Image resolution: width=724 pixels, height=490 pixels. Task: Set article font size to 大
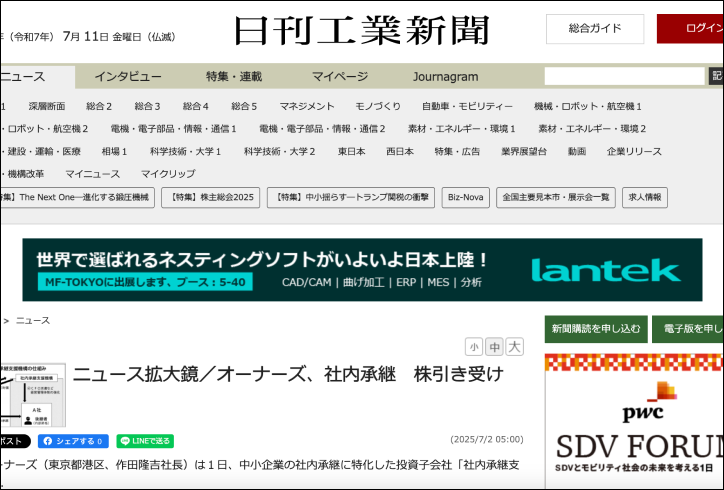(514, 347)
